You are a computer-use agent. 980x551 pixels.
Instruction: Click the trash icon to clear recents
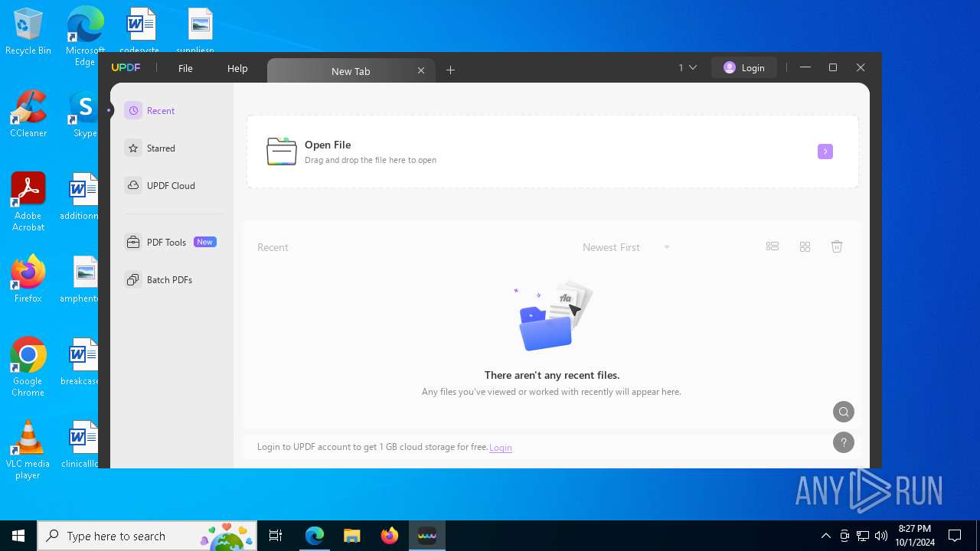[837, 246]
